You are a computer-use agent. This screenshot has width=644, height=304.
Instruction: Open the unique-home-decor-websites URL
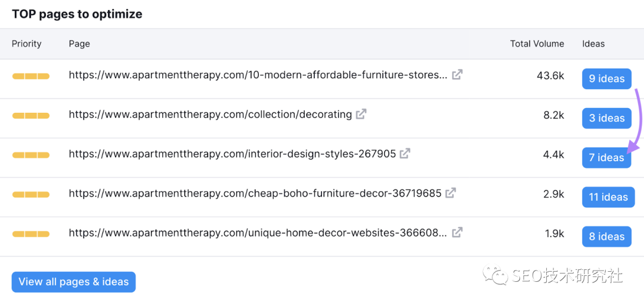pyautogui.click(x=258, y=233)
